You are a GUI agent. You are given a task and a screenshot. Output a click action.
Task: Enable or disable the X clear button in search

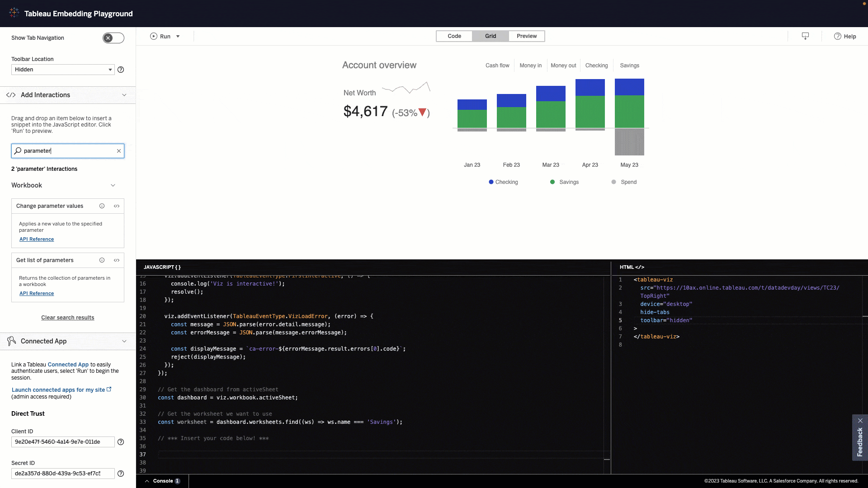[x=118, y=151]
